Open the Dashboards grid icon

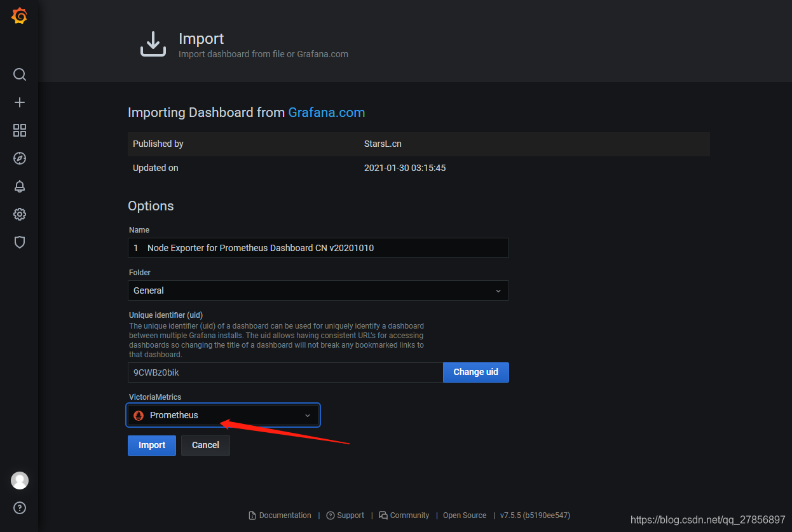(20, 130)
